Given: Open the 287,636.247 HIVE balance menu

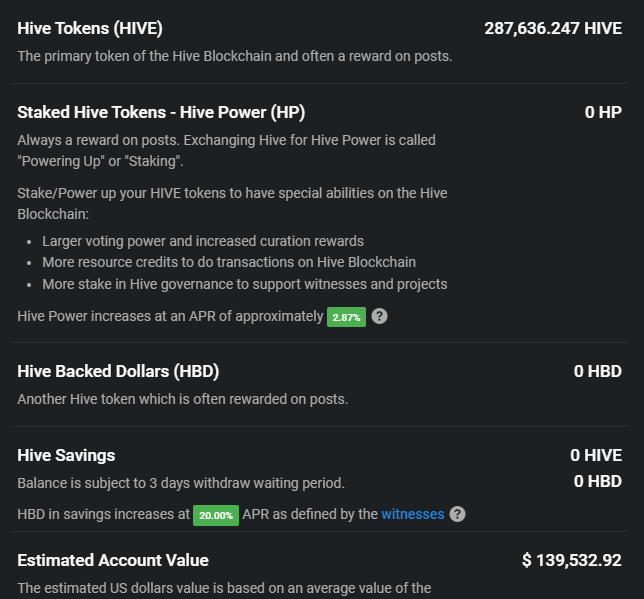Looking at the screenshot, I should (553, 28).
